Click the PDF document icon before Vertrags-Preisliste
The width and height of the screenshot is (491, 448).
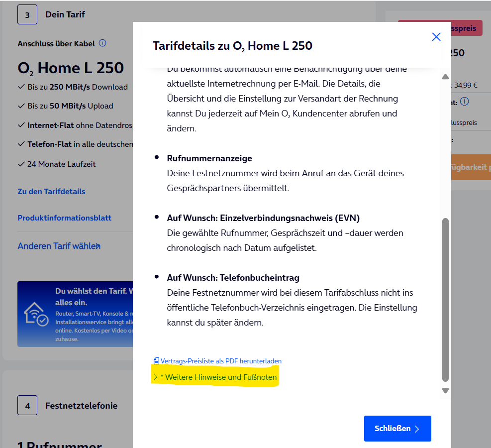tap(156, 361)
